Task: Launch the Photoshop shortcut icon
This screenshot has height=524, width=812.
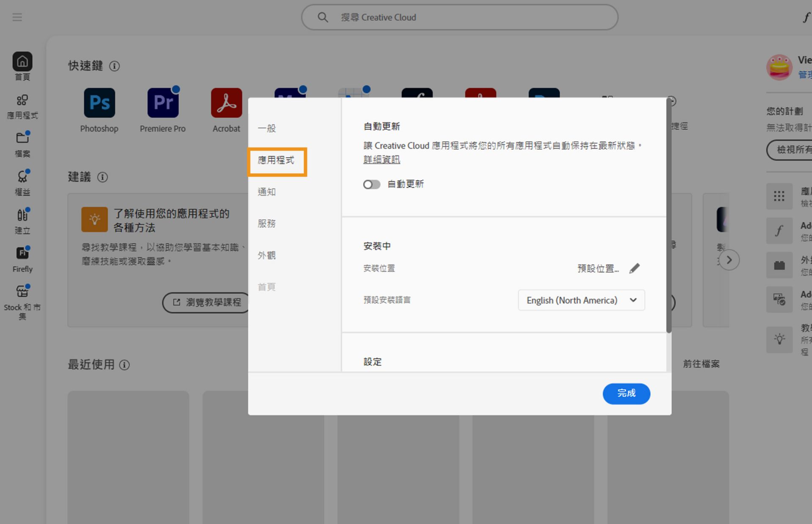Action: pos(99,103)
